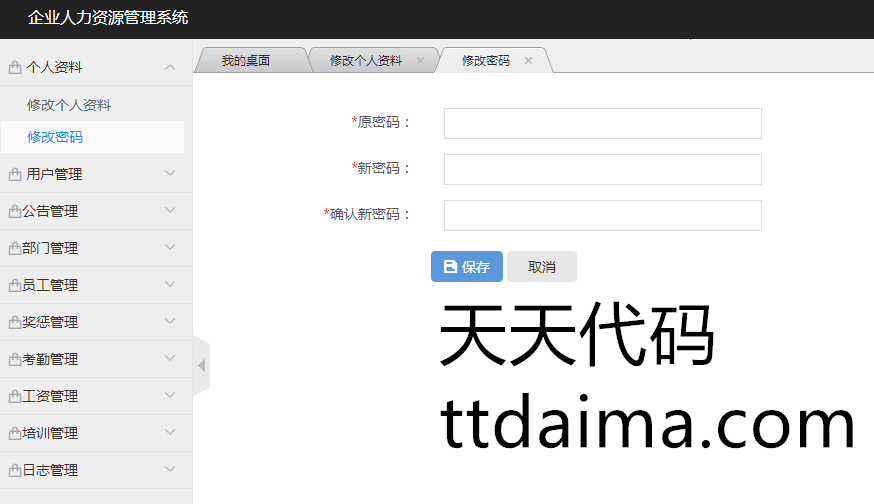Viewport: 874px width, 504px height.
Task: Click the lock icon beside 部门管理
Action: pyautogui.click(x=14, y=248)
